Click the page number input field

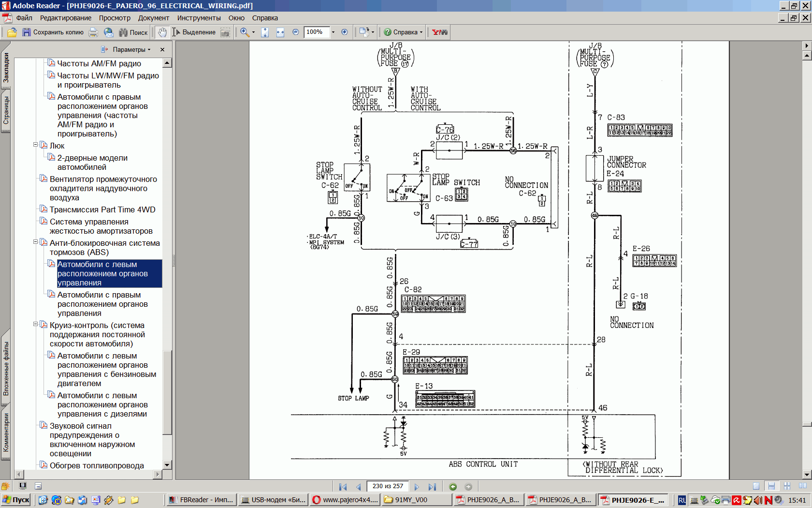[x=388, y=486]
